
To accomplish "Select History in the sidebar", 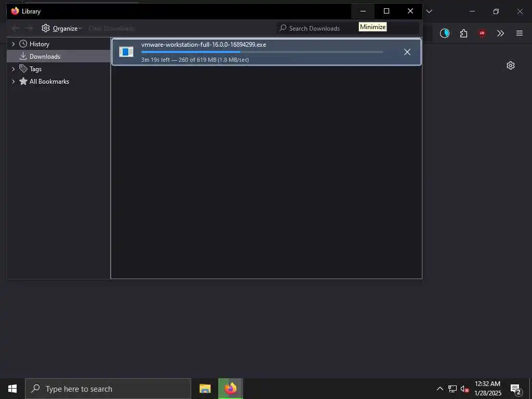I will pos(39,44).
